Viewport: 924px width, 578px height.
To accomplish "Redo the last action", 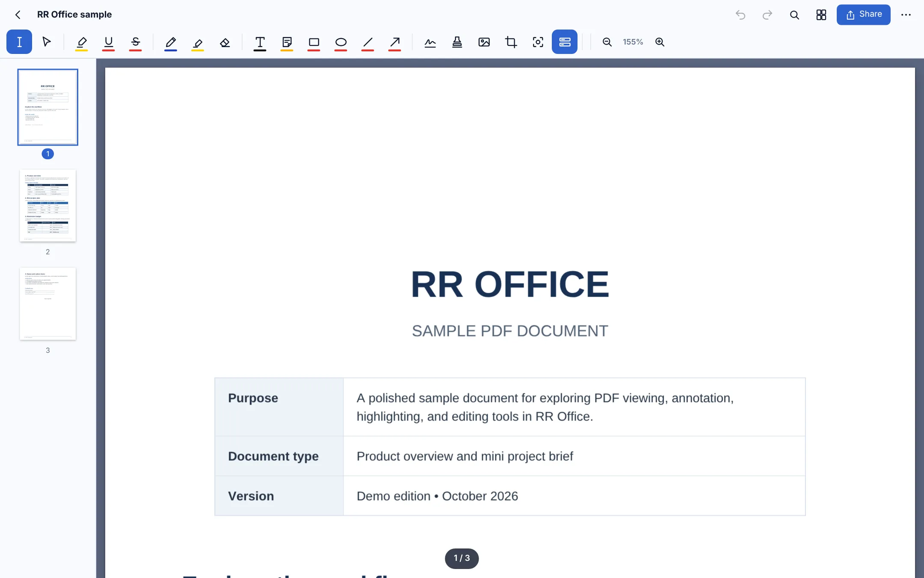I will 767,15.
